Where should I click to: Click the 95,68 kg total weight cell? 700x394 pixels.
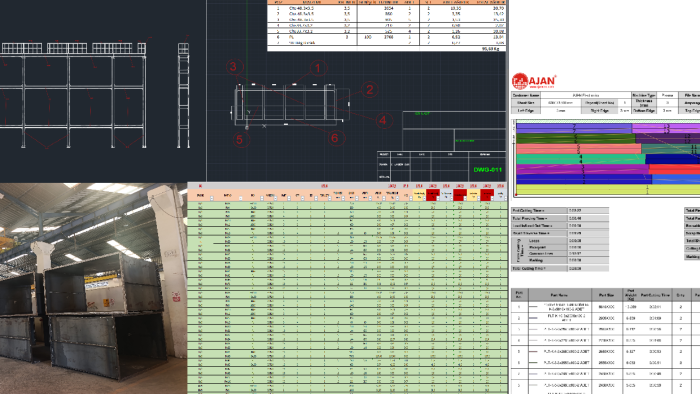click(x=490, y=49)
